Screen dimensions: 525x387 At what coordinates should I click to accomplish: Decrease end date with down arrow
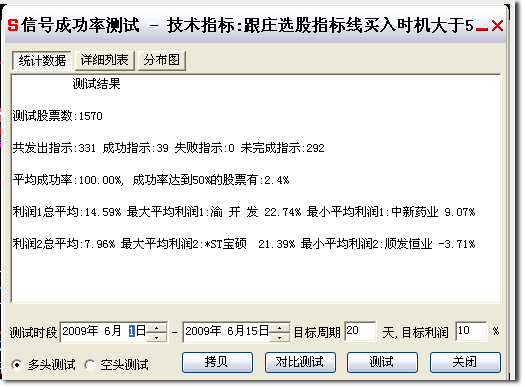click(x=280, y=337)
